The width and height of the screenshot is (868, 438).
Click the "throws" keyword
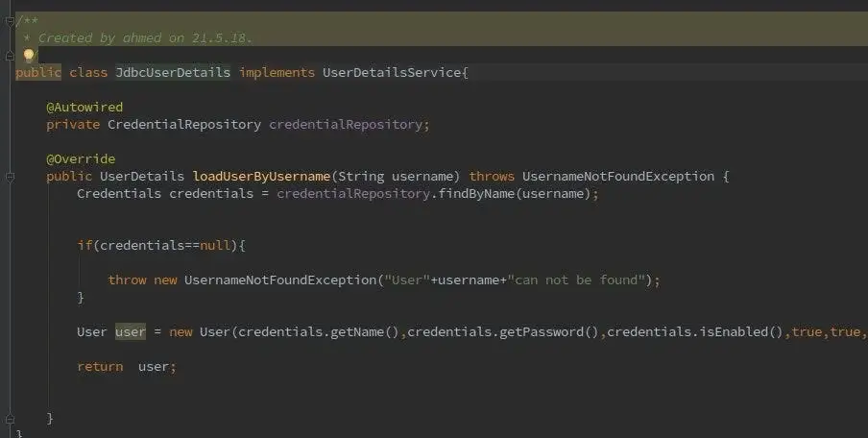click(492, 177)
